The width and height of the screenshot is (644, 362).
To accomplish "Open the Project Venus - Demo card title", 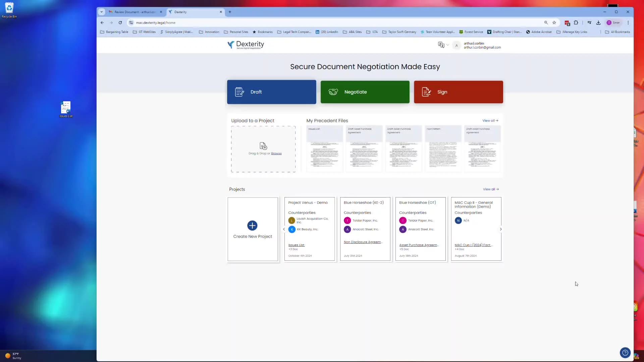I will pyautogui.click(x=308, y=203).
